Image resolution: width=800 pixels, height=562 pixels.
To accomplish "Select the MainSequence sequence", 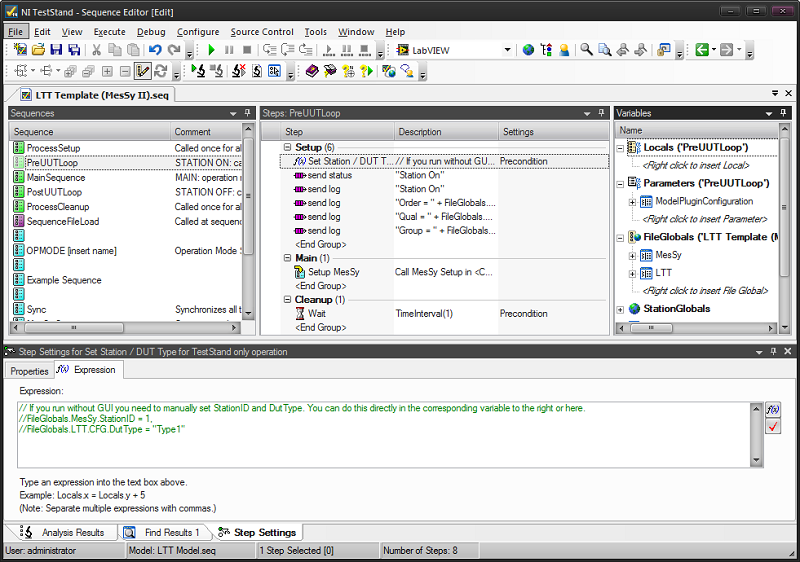I will pyautogui.click(x=56, y=177).
